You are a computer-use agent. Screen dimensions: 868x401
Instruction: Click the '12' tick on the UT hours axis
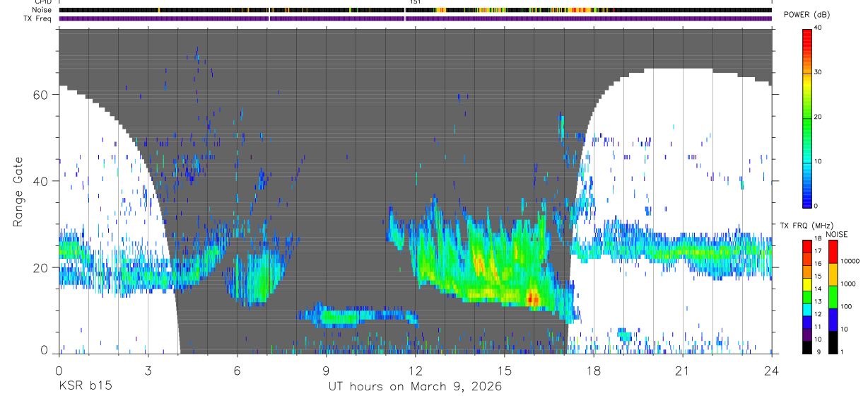pos(415,369)
